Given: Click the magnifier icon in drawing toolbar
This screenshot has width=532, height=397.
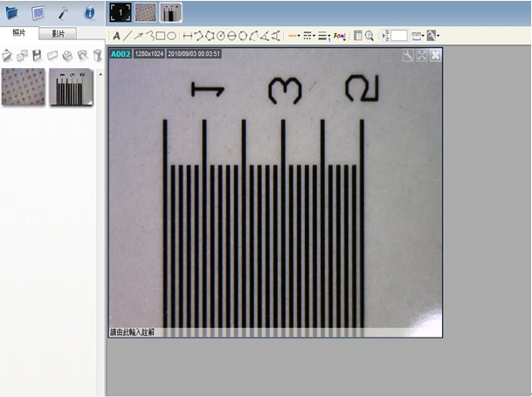Looking at the screenshot, I should point(370,36).
